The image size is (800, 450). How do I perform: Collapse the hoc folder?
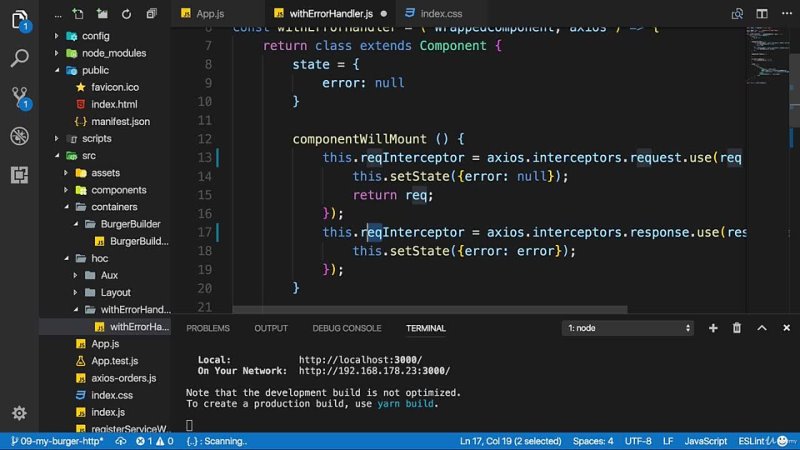tap(105, 258)
